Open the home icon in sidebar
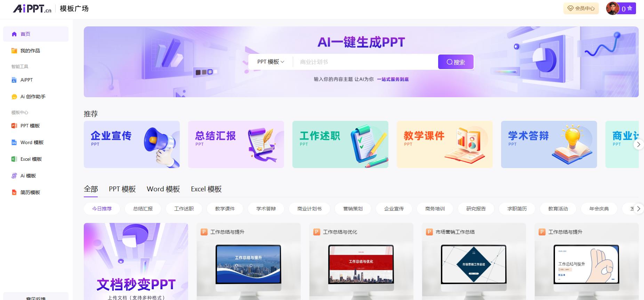644x300 pixels. pyautogui.click(x=14, y=34)
